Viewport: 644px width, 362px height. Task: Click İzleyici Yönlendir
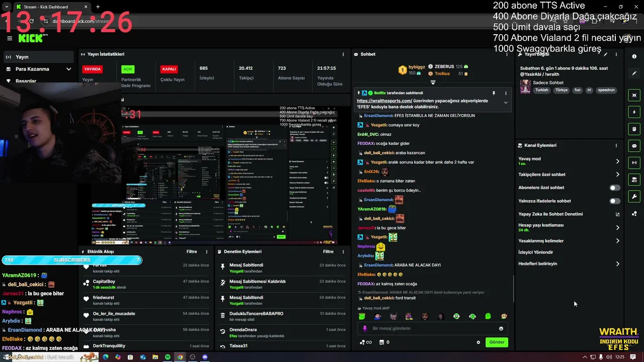pyautogui.click(x=535, y=252)
